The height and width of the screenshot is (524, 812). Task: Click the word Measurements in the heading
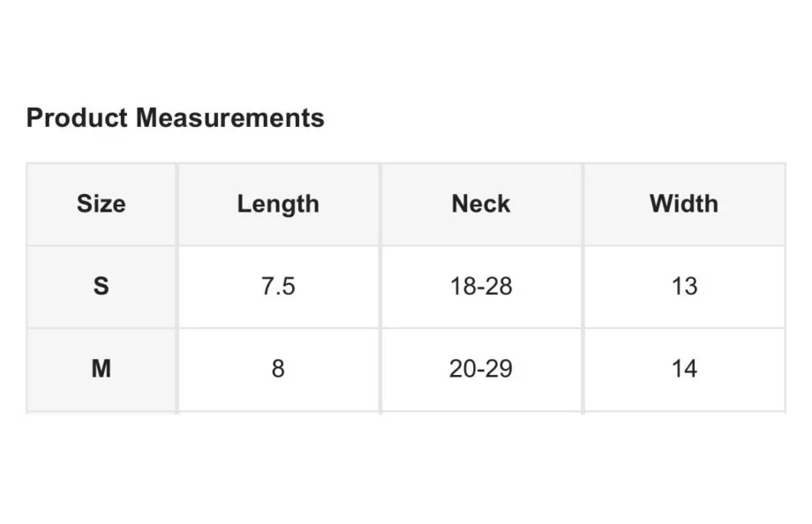(229, 118)
